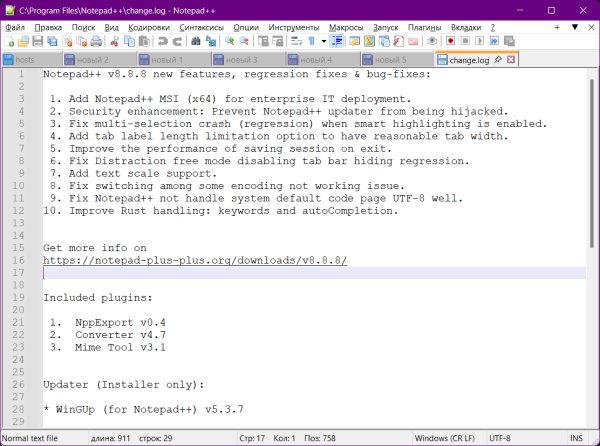600x446 pixels.
Task: Click Windows (CR LF) in status bar
Action: point(445,438)
